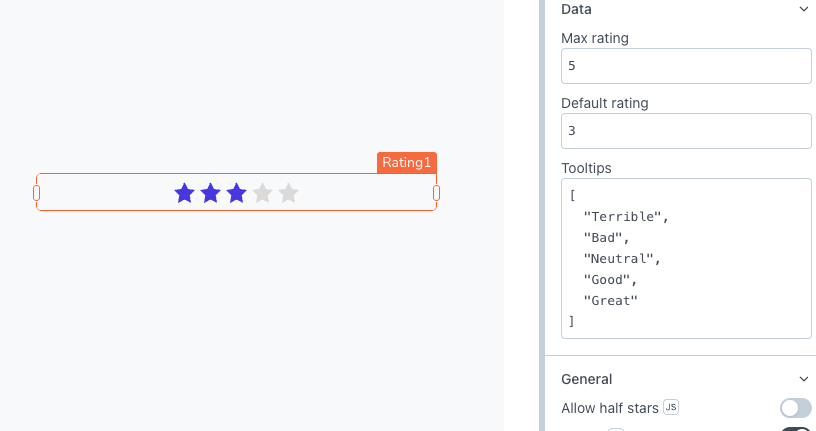Click the right resize handle of Rating1

436,192
